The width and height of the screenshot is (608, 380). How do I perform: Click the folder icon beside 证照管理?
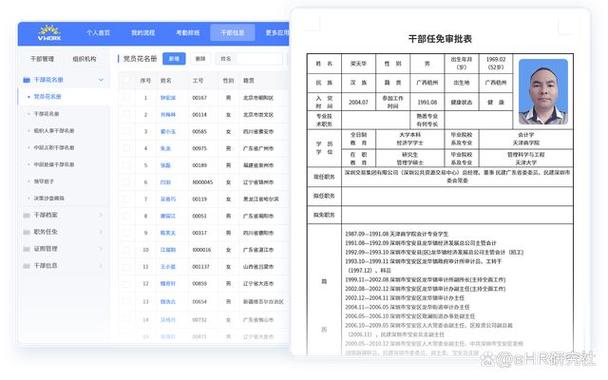click(27, 249)
